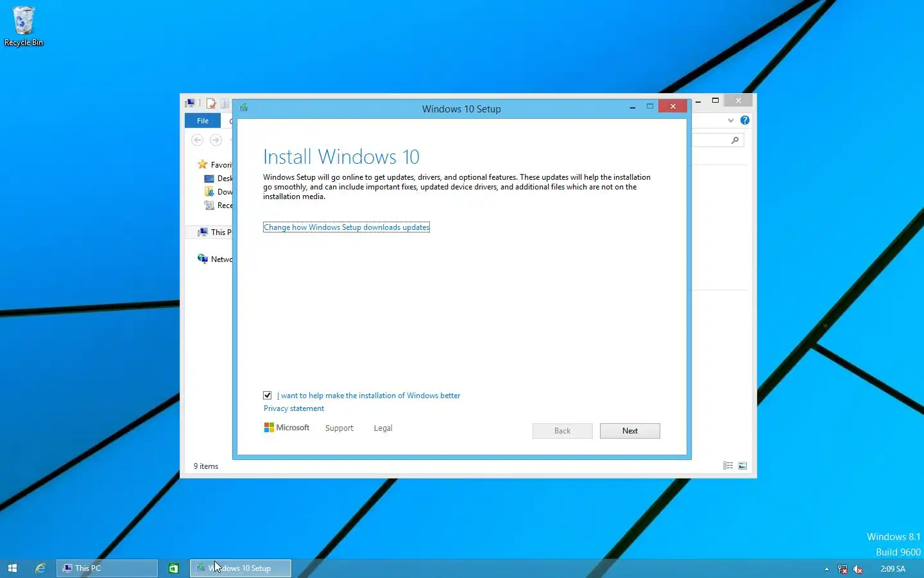Image resolution: width=924 pixels, height=578 pixels.
Task: Expand the Explorer ribbon chevron
Action: [730, 120]
